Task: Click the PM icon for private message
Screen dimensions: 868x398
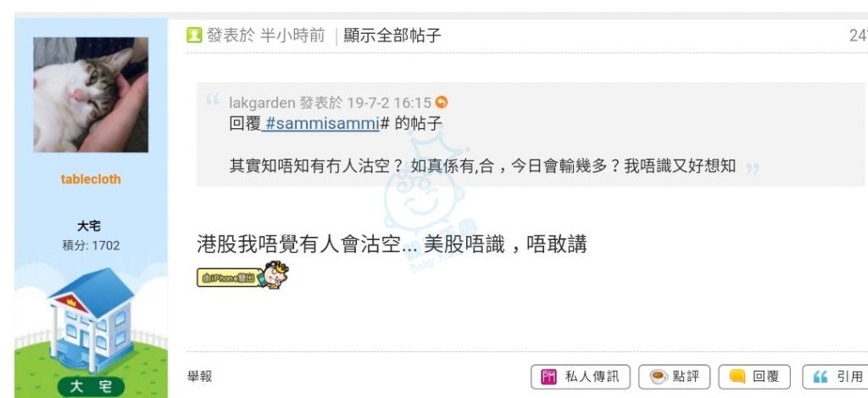Action: point(548,378)
